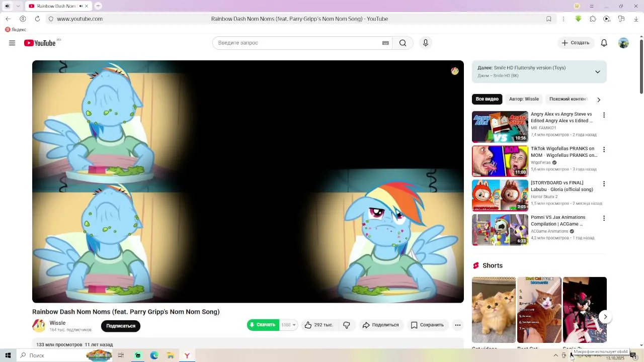644x362 pixels.
Task: Open media playback control icon in toolbar
Action: tap(607, 19)
